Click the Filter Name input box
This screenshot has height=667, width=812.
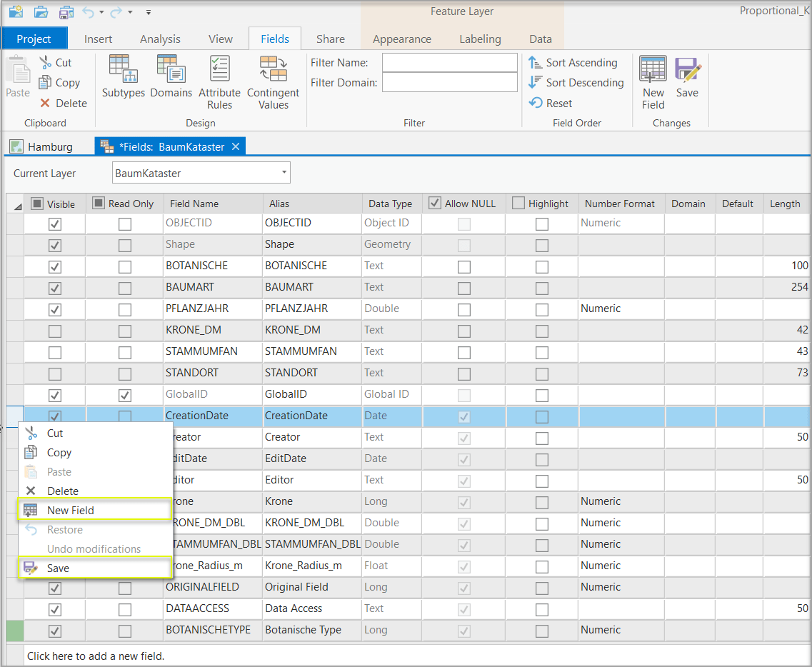pyautogui.click(x=449, y=63)
